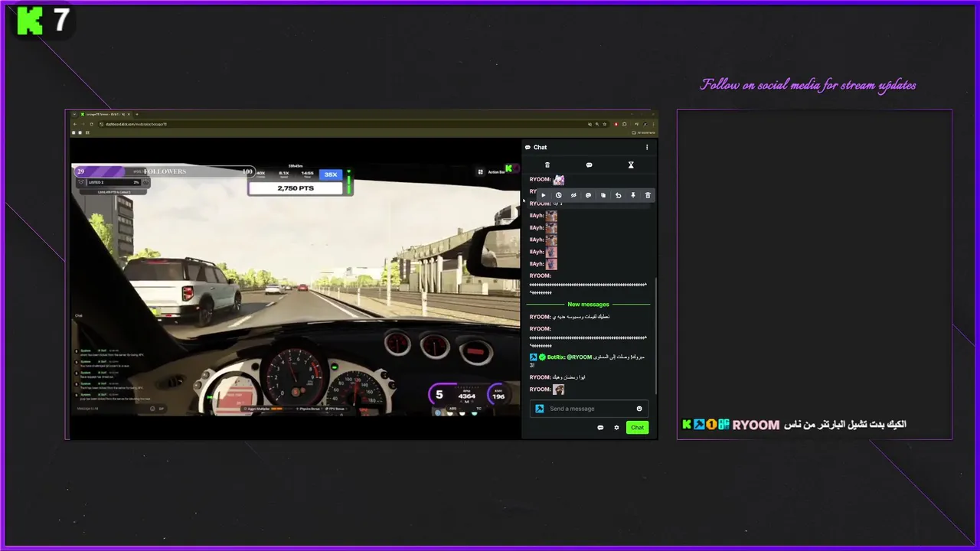Click the emote in last RYOOM message
Image resolution: width=980 pixels, height=551 pixels.
pos(559,390)
